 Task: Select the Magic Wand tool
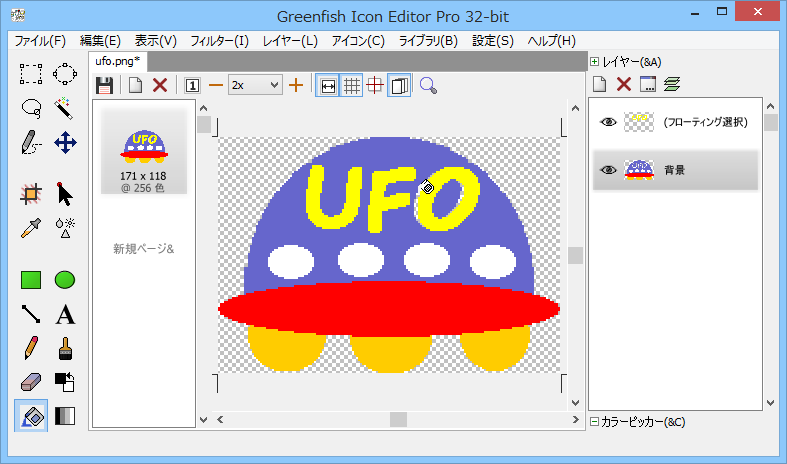tap(65, 107)
